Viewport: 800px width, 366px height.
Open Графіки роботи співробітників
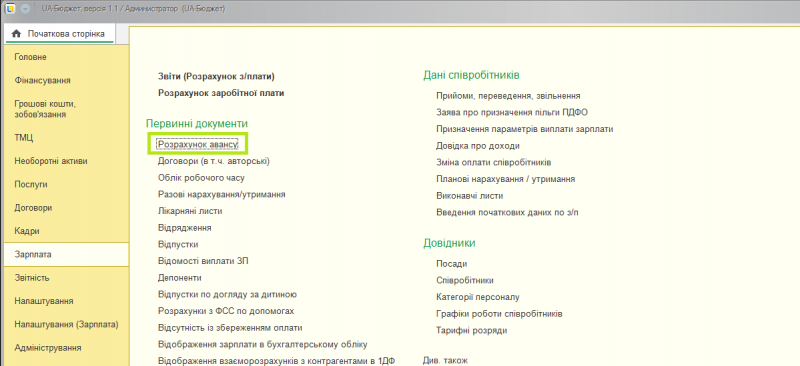499,313
